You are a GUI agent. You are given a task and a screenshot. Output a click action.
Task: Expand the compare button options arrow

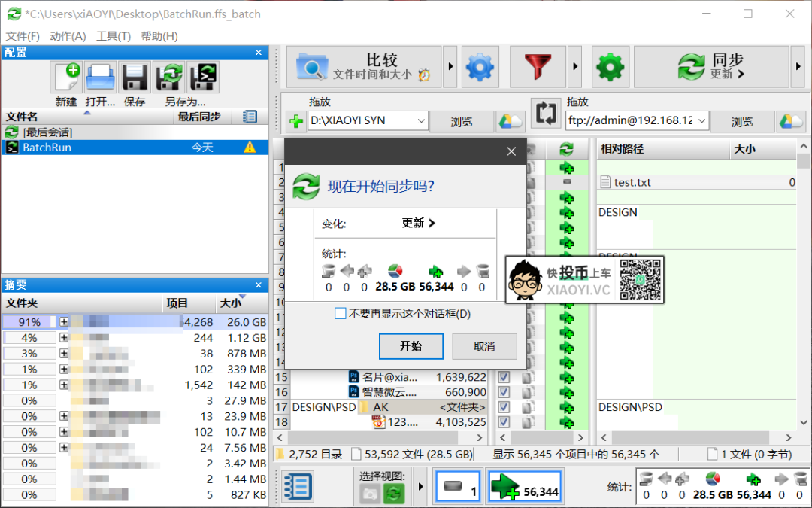[450, 67]
